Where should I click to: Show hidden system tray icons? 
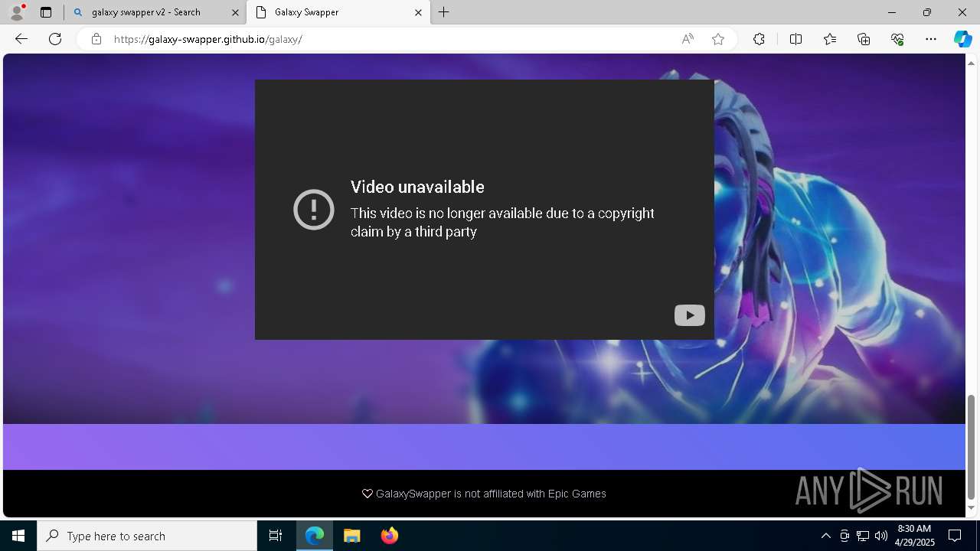point(825,536)
